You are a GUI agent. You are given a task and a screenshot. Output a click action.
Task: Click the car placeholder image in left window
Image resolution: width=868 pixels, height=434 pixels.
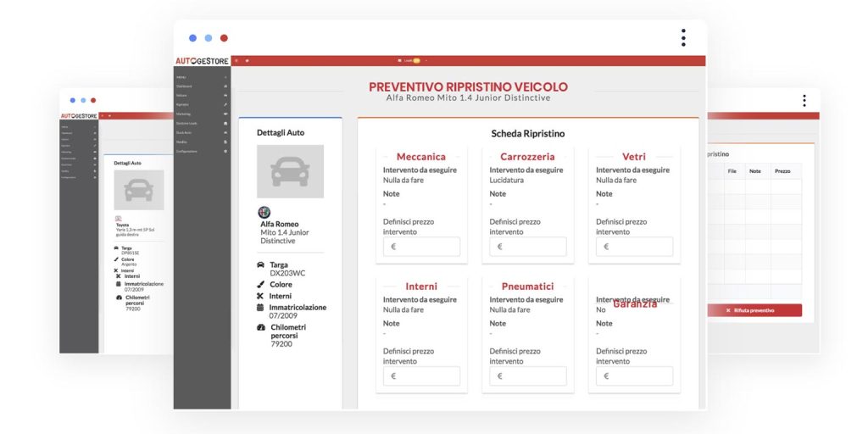138,190
